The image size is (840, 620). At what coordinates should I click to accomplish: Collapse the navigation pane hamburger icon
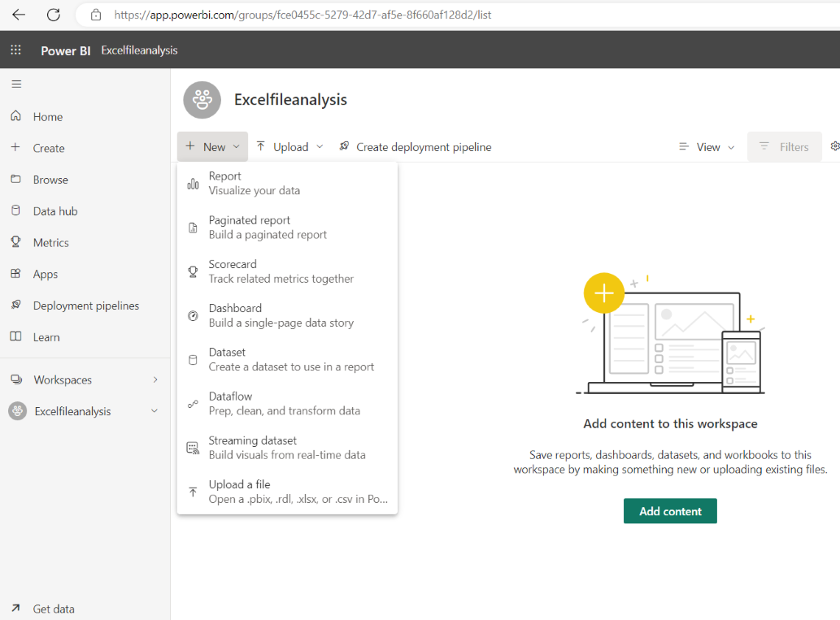[16, 84]
